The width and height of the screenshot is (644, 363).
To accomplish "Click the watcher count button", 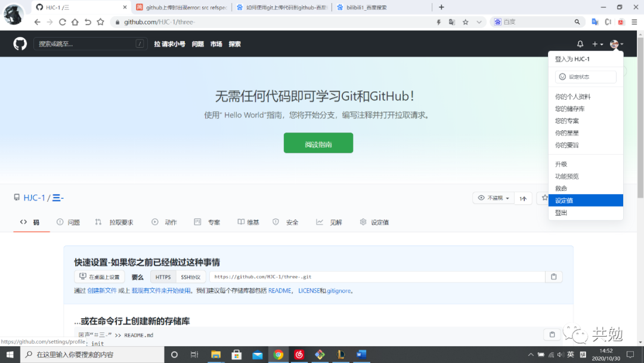I will pyautogui.click(x=523, y=198).
